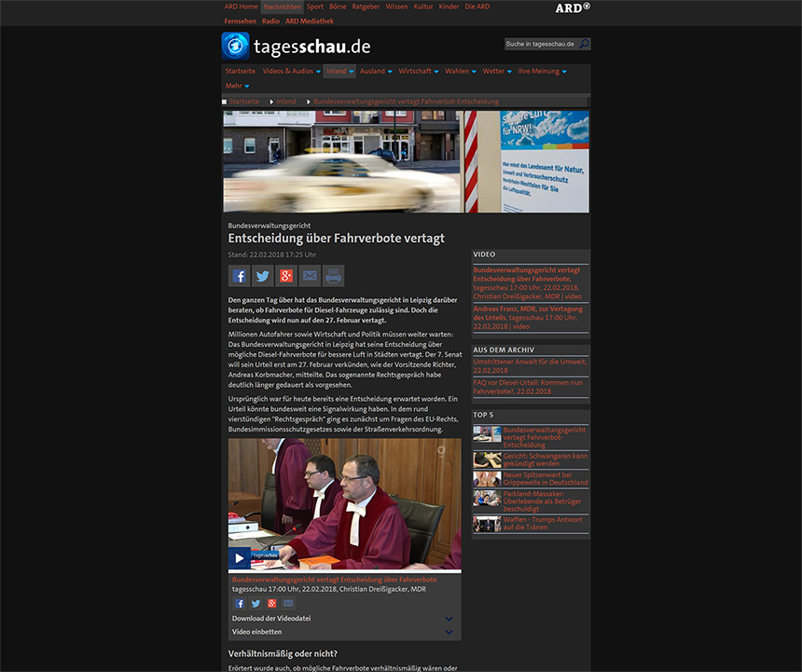
Task: Open the Mehr dropdown menu
Action: pos(237,86)
